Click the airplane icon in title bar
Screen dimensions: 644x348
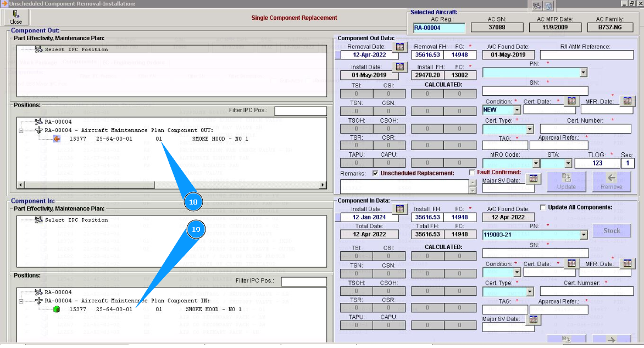point(537,5)
